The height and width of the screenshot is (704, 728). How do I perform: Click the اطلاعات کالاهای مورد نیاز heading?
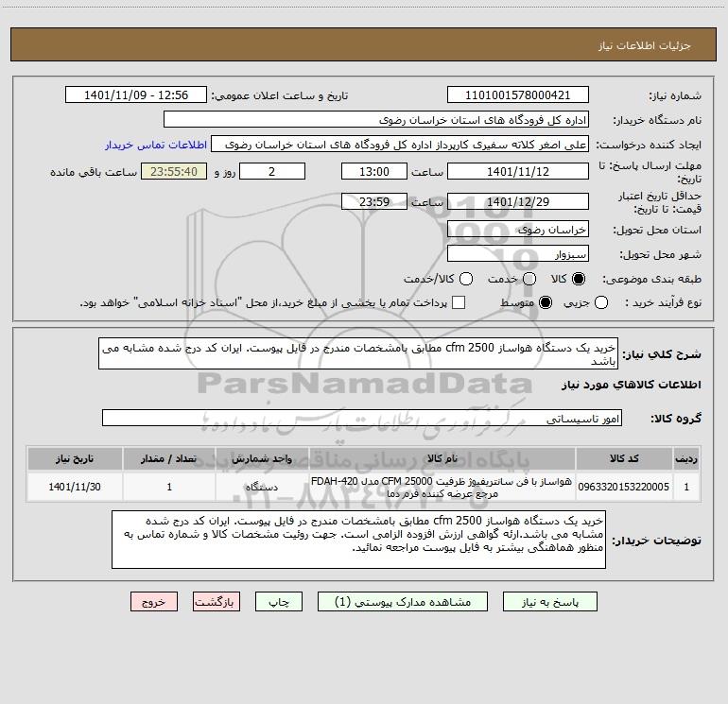(631, 385)
